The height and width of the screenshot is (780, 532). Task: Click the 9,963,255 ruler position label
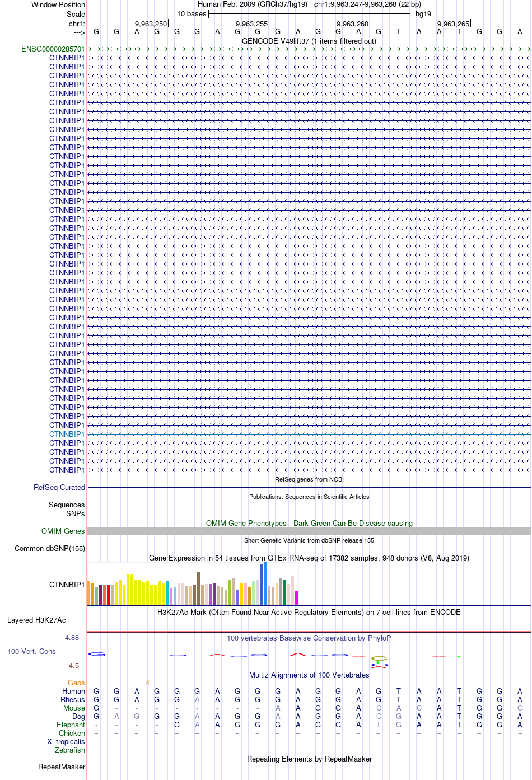251,24
